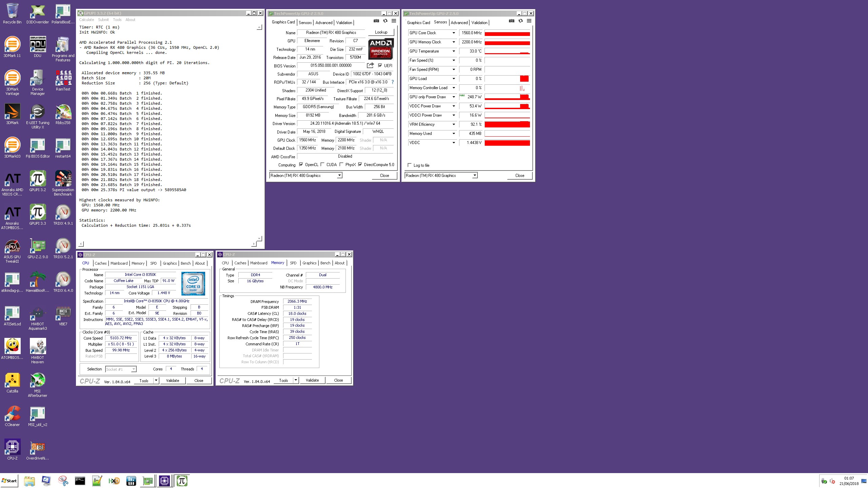Launch CCleaner from the desktop

[12, 416]
